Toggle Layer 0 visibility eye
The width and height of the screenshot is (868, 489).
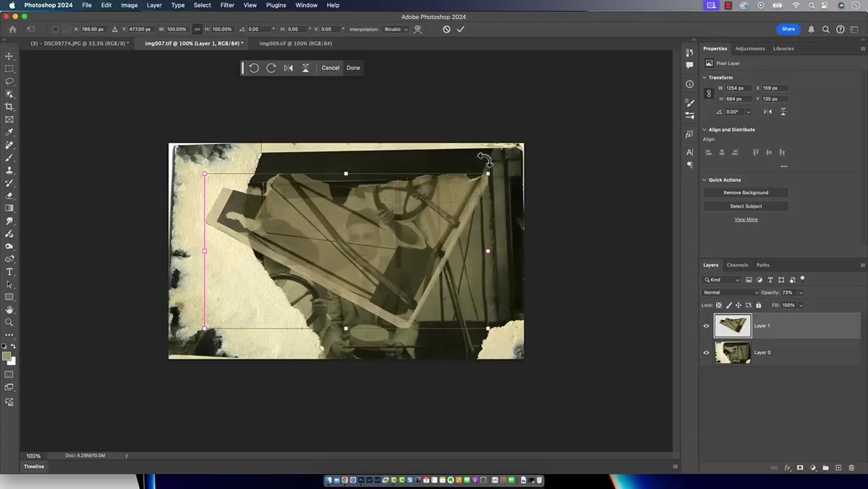[707, 352]
